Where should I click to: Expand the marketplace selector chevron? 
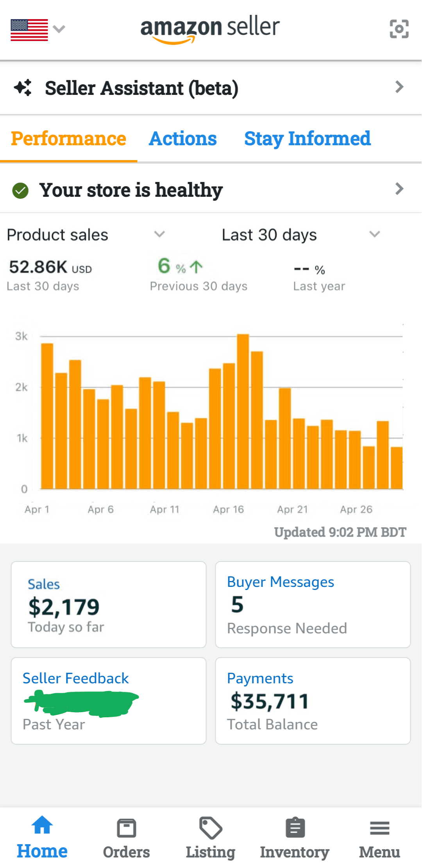pyautogui.click(x=59, y=29)
